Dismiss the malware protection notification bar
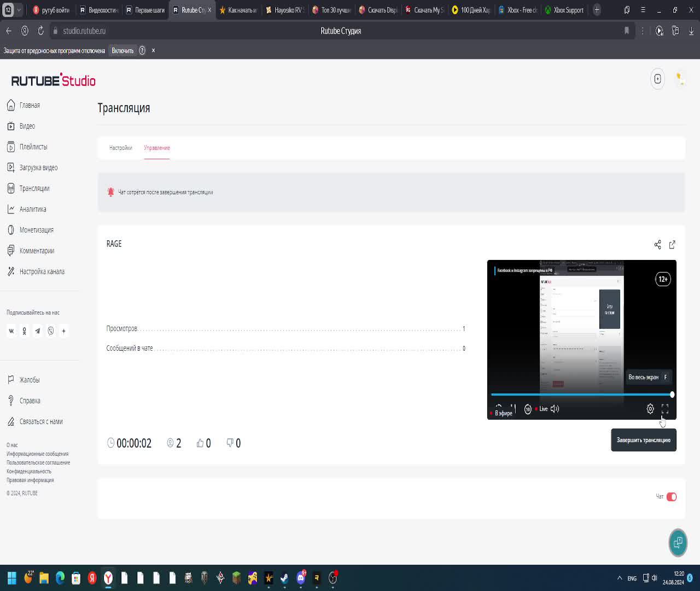 click(x=153, y=50)
